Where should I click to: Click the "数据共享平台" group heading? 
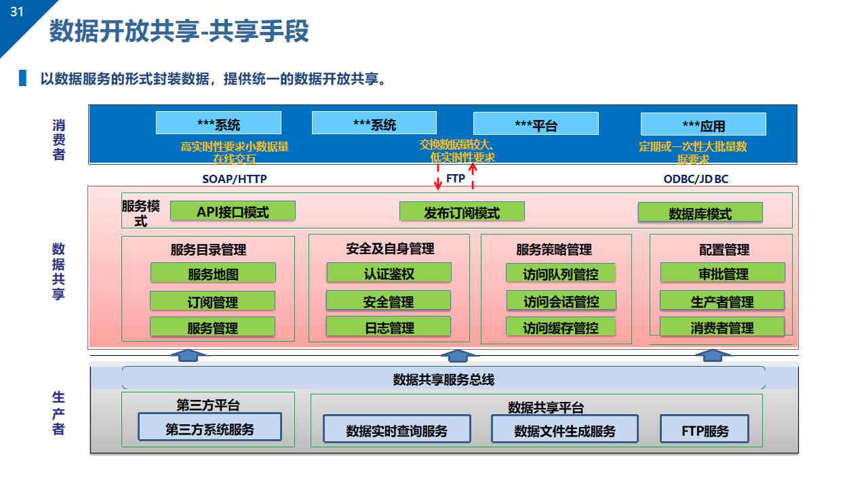click(546, 407)
